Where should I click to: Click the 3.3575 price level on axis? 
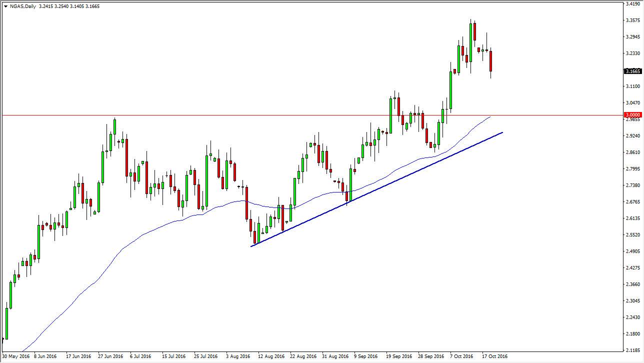632,20
